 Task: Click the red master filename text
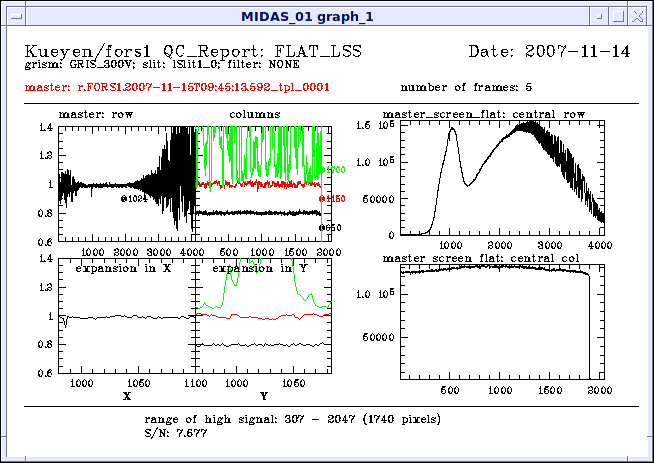(176, 87)
